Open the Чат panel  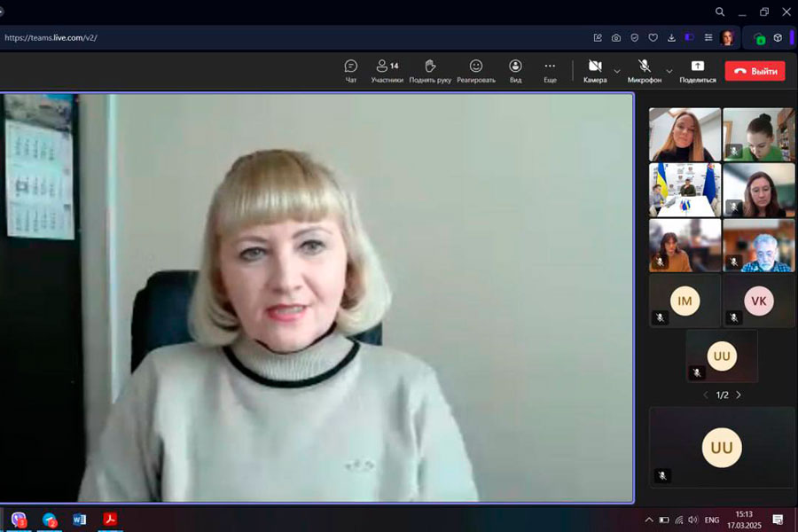[x=351, y=71]
